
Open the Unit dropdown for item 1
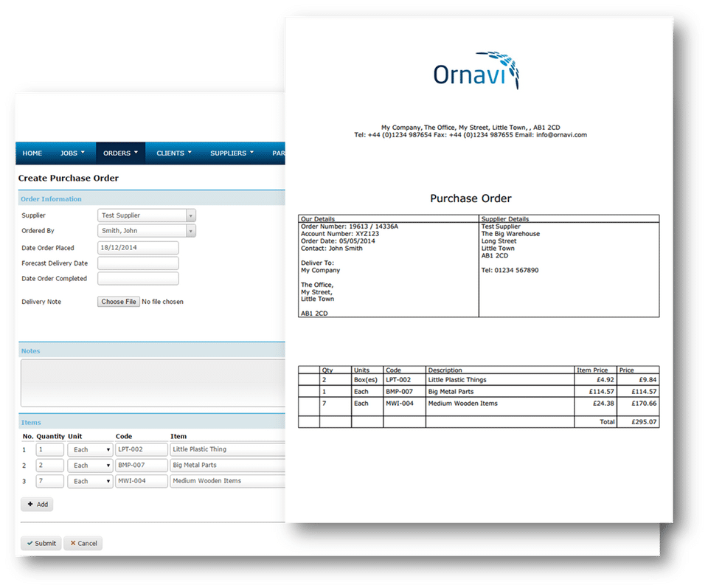coord(90,450)
